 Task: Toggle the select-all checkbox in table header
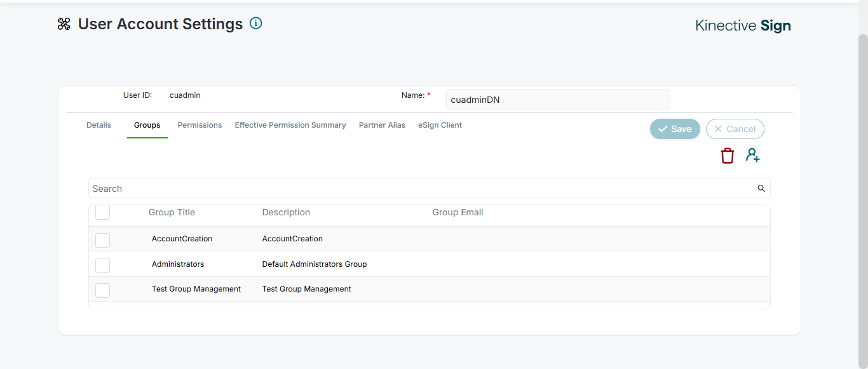coord(102,212)
